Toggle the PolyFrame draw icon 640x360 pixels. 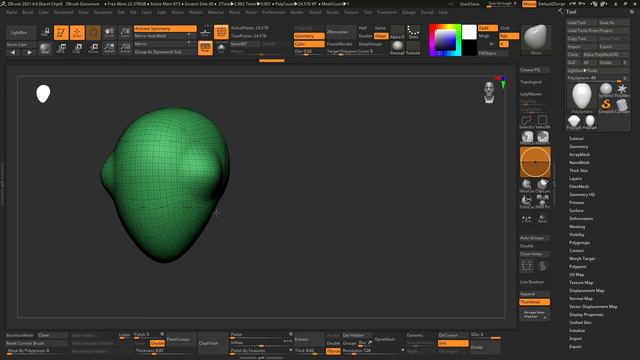pos(221,32)
